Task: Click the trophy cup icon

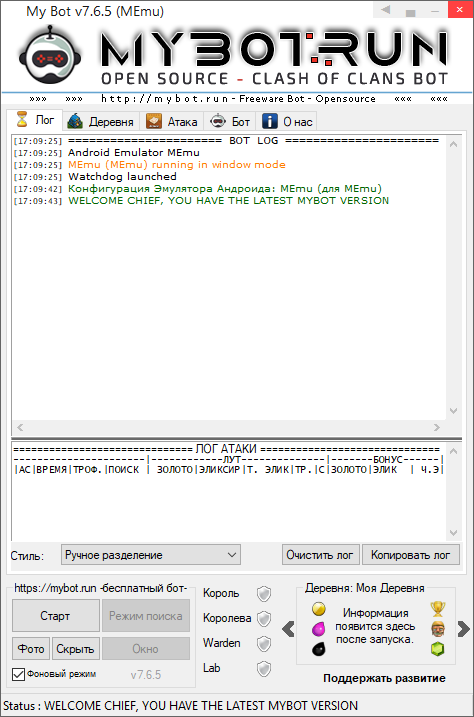Action: pyautogui.click(x=437, y=609)
